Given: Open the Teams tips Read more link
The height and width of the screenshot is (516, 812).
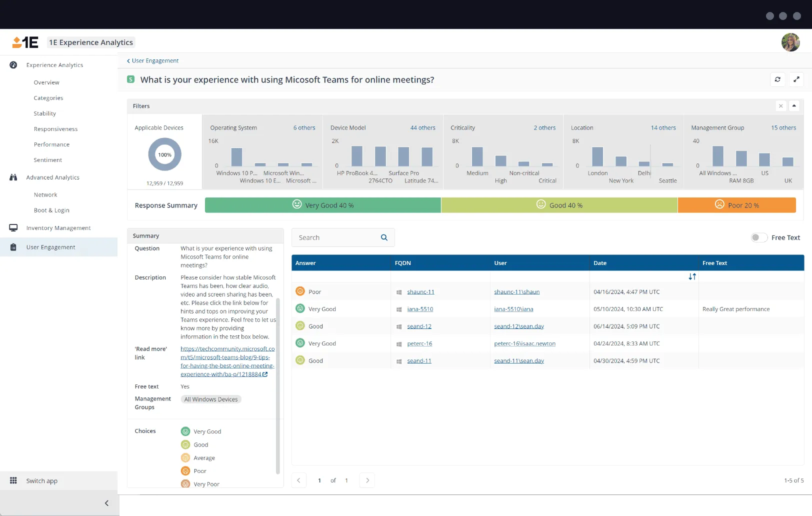Looking at the screenshot, I should pos(227,361).
